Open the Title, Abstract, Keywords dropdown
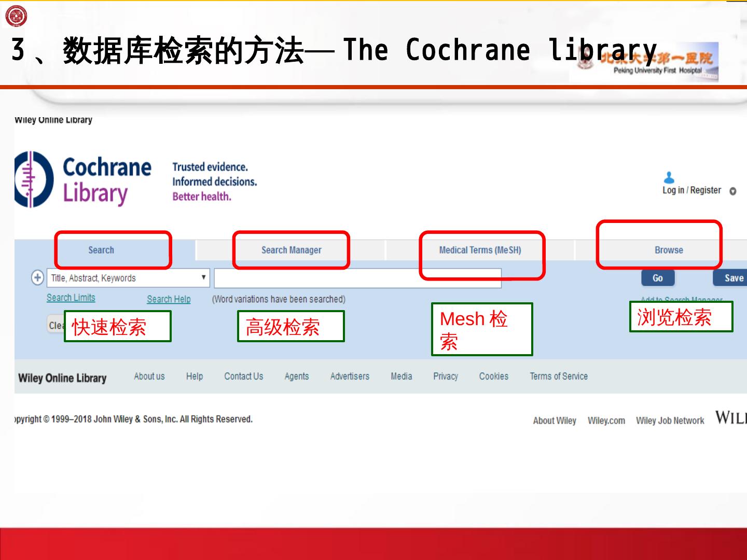The height and width of the screenshot is (560, 747). (129, 278)
